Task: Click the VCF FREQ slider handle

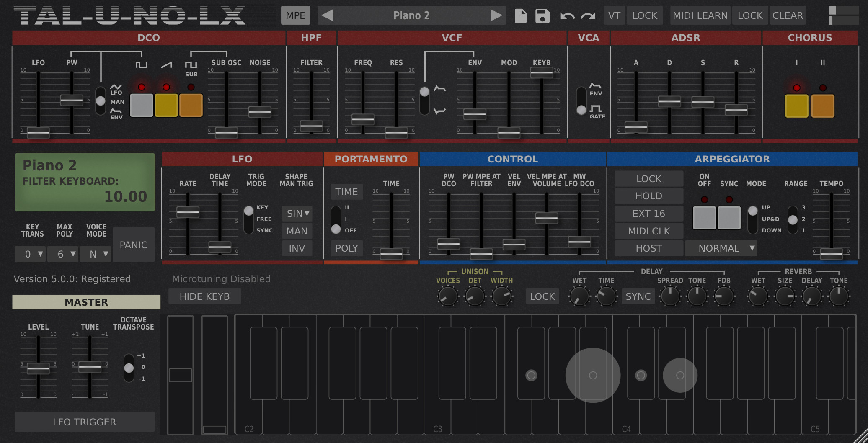Action: (x=363, y=119)
